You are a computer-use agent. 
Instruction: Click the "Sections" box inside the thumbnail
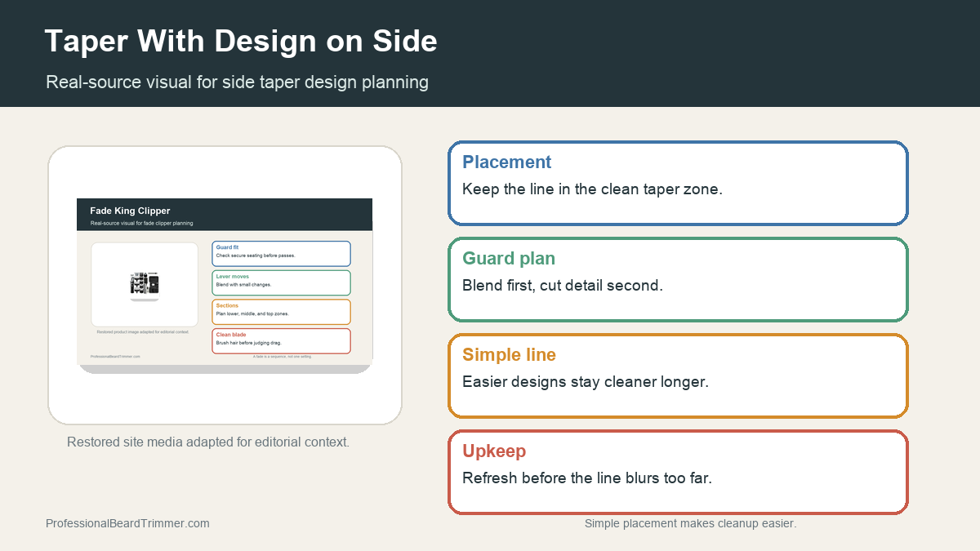pos(281,312)
